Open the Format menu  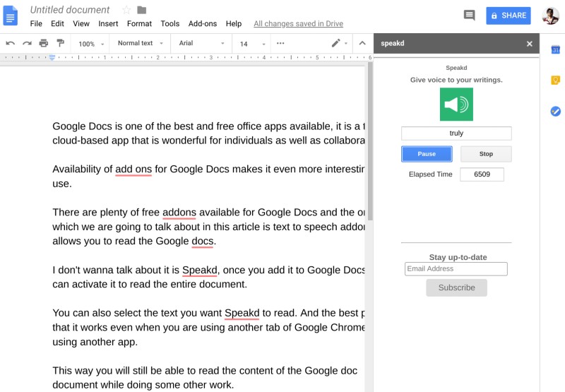pos(139,24)
